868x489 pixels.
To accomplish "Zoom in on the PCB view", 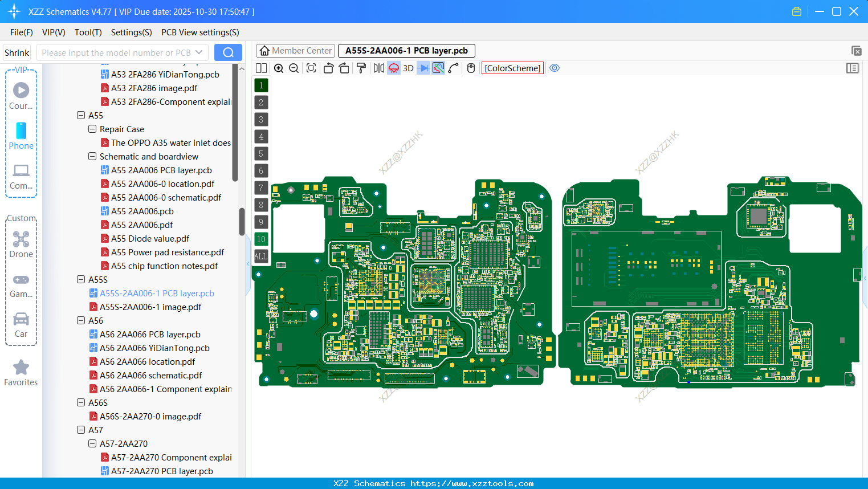I will point(279,68).
